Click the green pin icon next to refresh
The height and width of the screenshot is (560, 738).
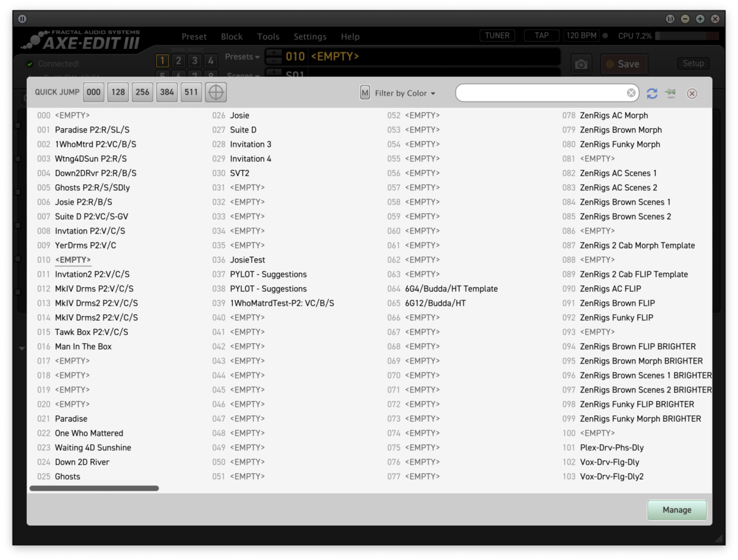tap(670, 93)
